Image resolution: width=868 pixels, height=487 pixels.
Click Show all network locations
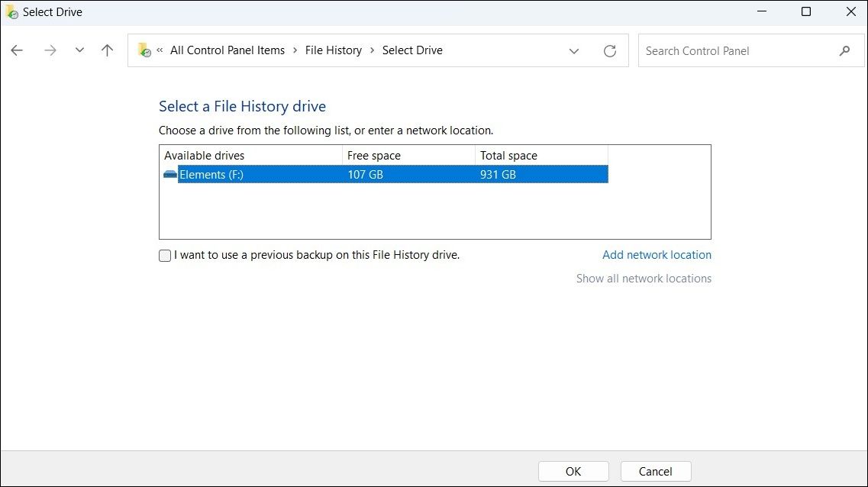644,279
